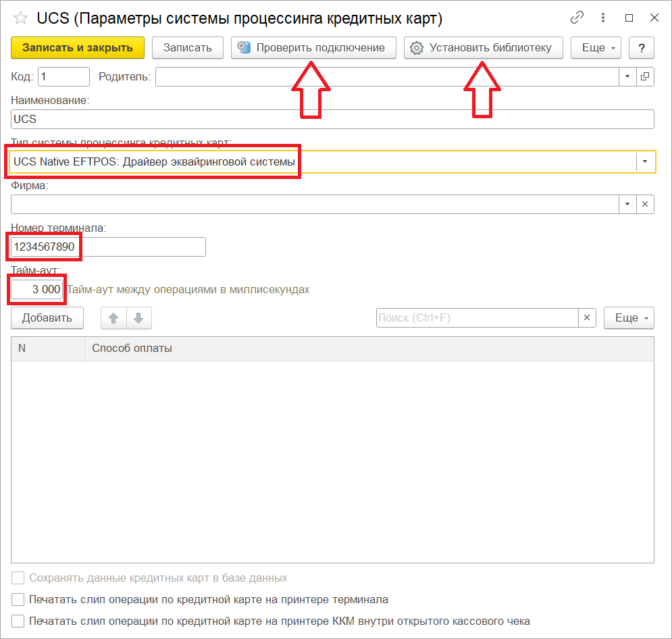
Task: Edit the Наименование field containing UCS
Action: click(332, 119)
